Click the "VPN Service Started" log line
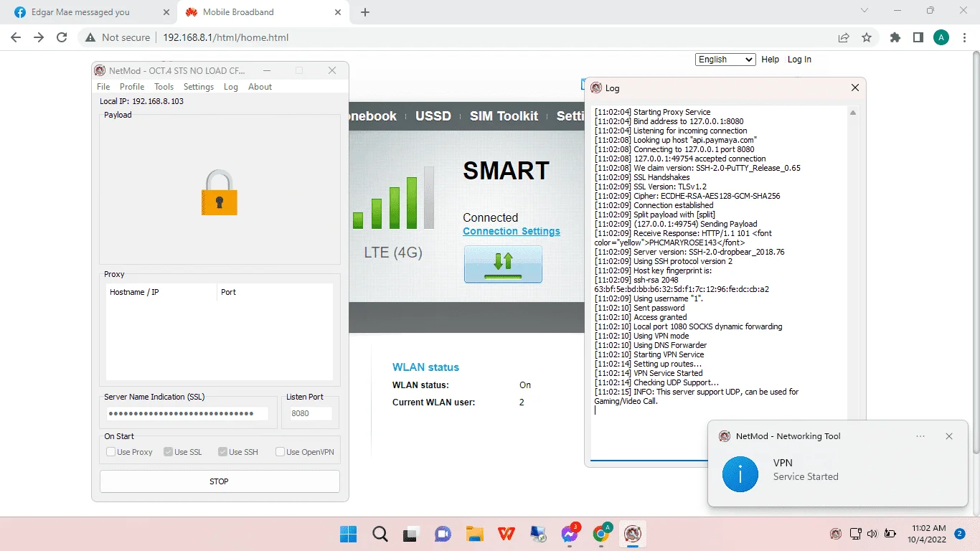Screen dimensions: 980x551 tap(649, 373)
